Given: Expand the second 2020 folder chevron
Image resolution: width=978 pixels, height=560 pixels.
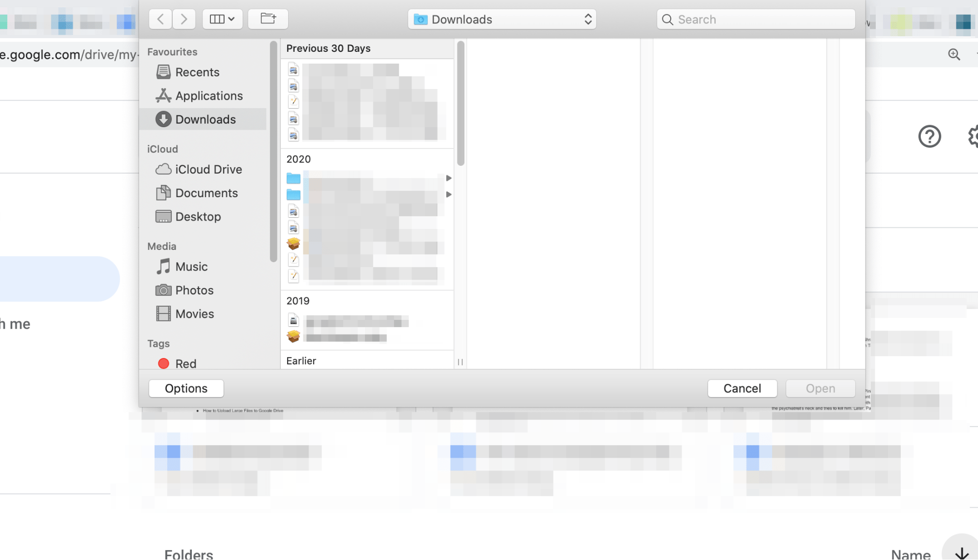Looking at the screenshot, I should tap(449, 195).
